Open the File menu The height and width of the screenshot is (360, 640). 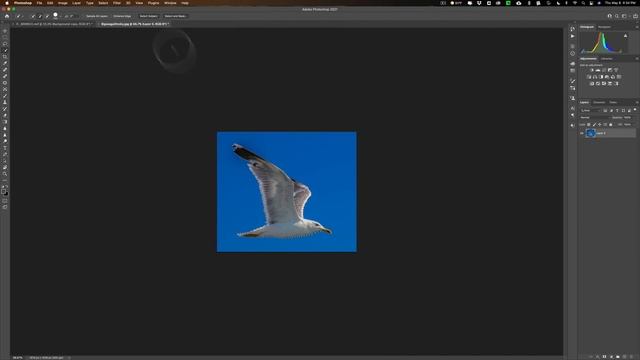tap(39, 3)
